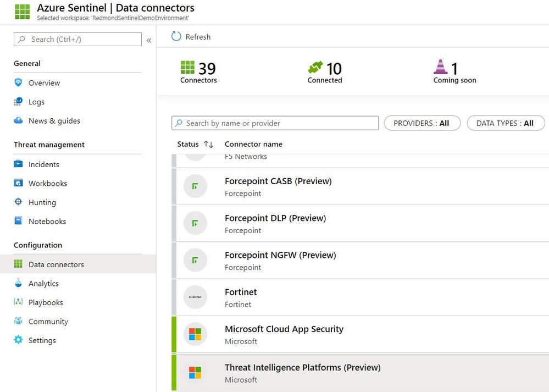Click the Forcepoint DLP connector logo
The height and width of the screenshot is (392, 549).
[x=195, y=223]
